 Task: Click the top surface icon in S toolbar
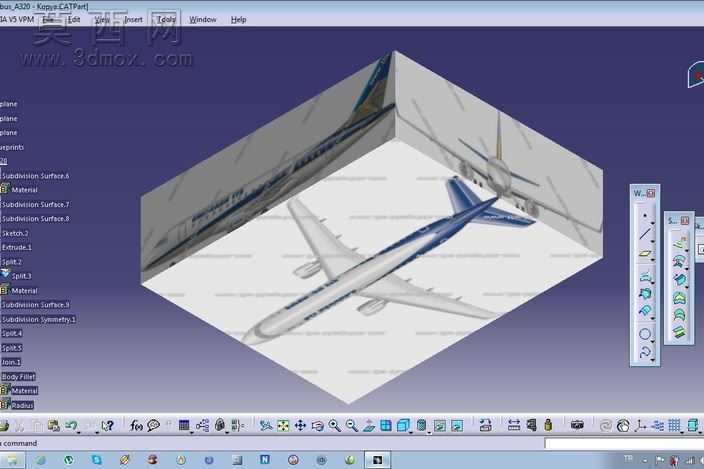pyautogui.click(x=679, y=244)
